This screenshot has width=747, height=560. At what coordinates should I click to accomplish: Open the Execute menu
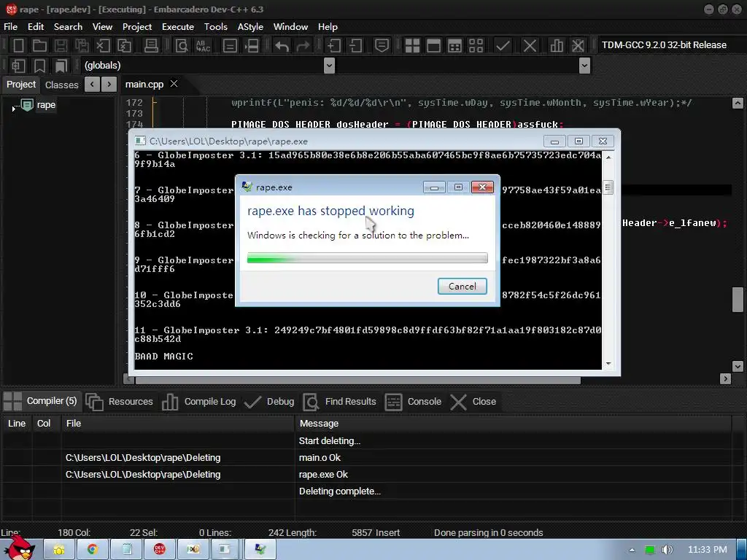coord(178,27)
